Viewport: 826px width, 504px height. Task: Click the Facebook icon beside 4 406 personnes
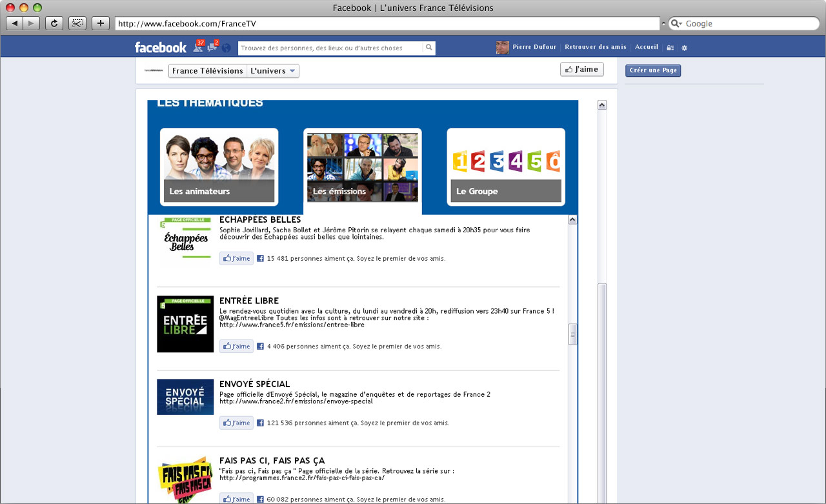[x=261, y=347]
